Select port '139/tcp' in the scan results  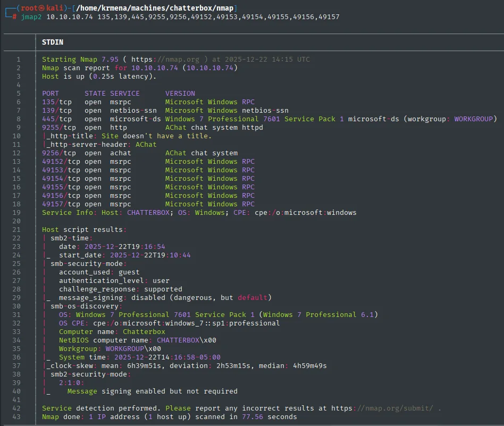pos(57,111)
